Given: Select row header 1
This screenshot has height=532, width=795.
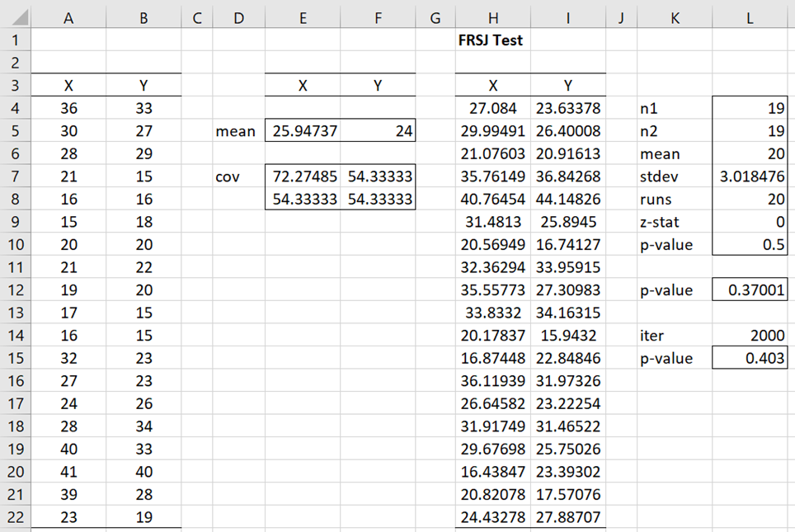Looking at the screenshot, I should point(16,40).
